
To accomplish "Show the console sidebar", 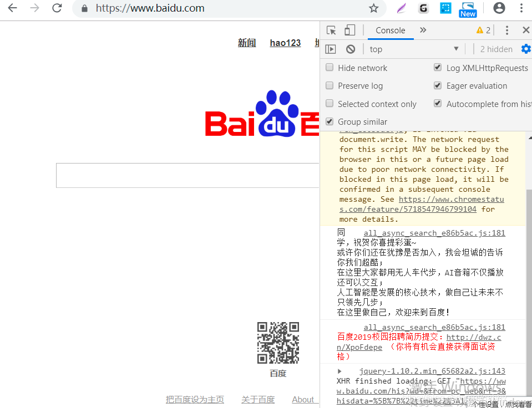I will tap(331, 49).
